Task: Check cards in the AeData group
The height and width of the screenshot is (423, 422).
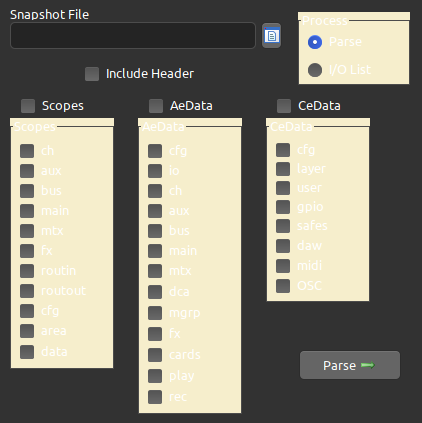Action: point(155,355)
